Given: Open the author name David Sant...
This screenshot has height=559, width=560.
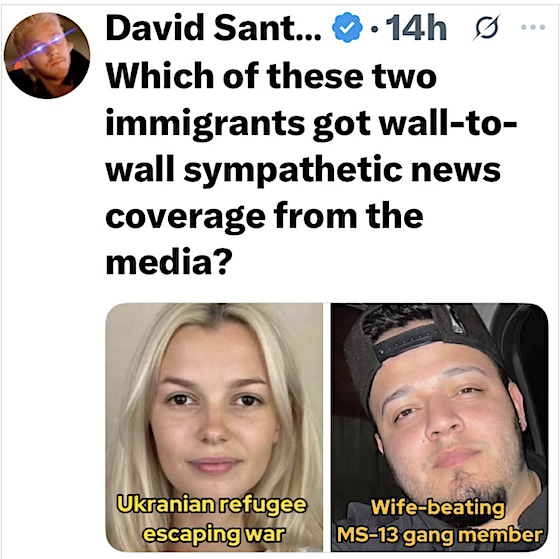Looking at the screenshot, I should [x=213, y=28].
